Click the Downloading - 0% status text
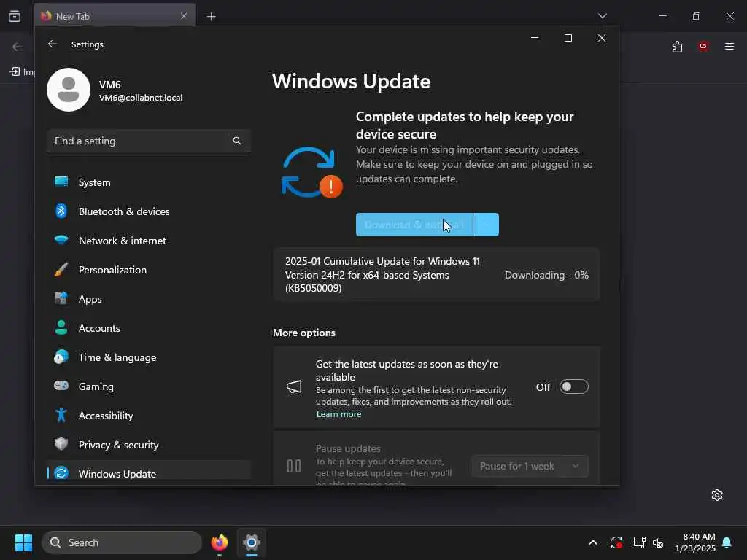747x560 pixels. 546,275
